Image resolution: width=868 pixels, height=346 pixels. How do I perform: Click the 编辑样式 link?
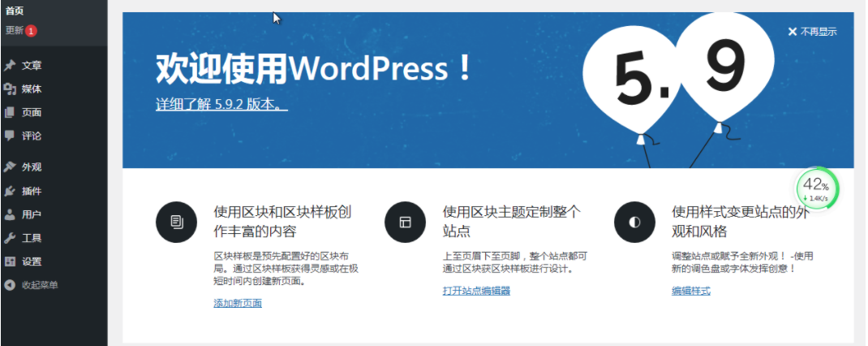click(690, 291)
